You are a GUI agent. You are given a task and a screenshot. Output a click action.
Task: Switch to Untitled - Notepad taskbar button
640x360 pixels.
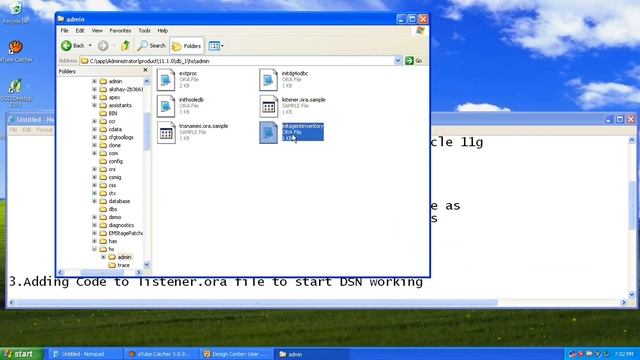click(85, 354)
